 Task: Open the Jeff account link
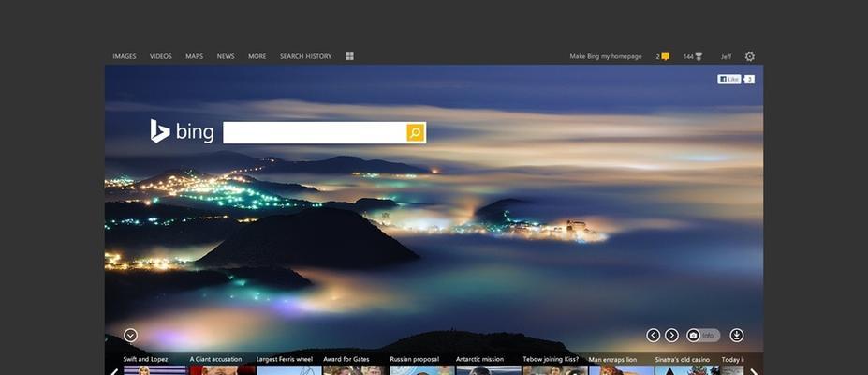pos(726,56)
